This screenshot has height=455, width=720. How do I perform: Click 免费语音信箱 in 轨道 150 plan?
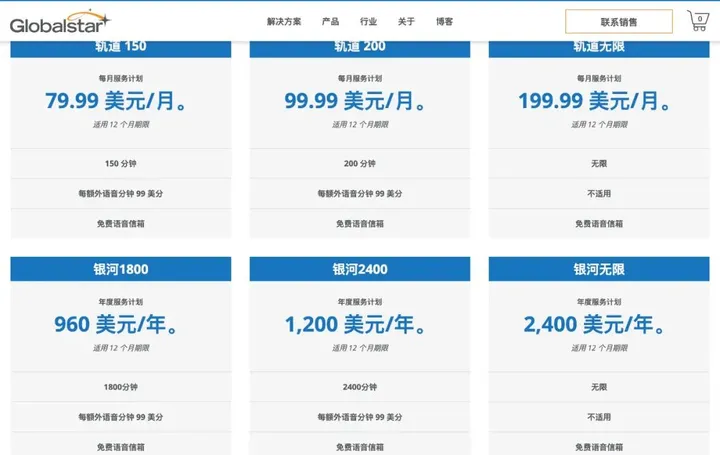click(x=121, y=224)
